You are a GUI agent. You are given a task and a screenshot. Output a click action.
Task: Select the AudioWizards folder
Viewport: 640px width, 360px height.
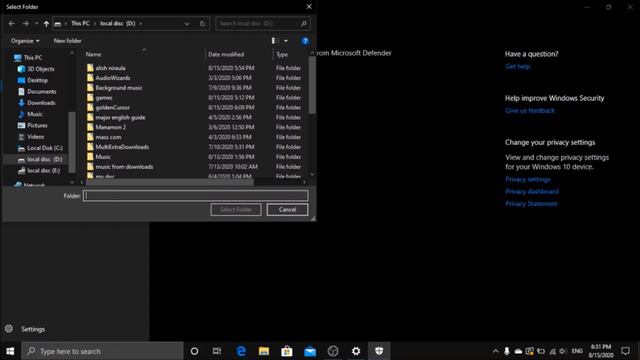(x=113, y=78)
